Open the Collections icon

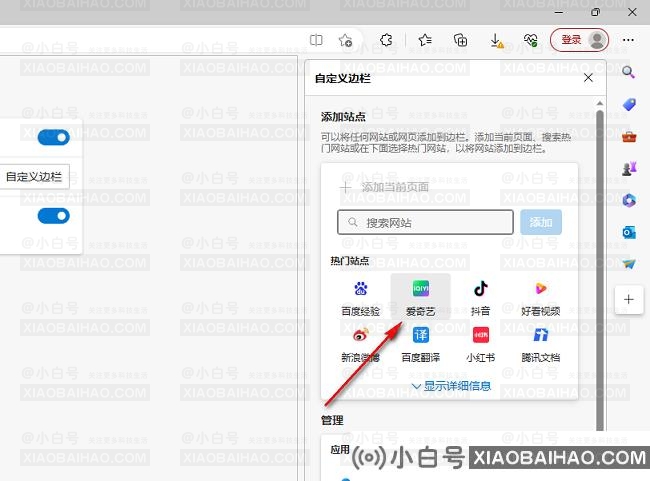[460, 40]
